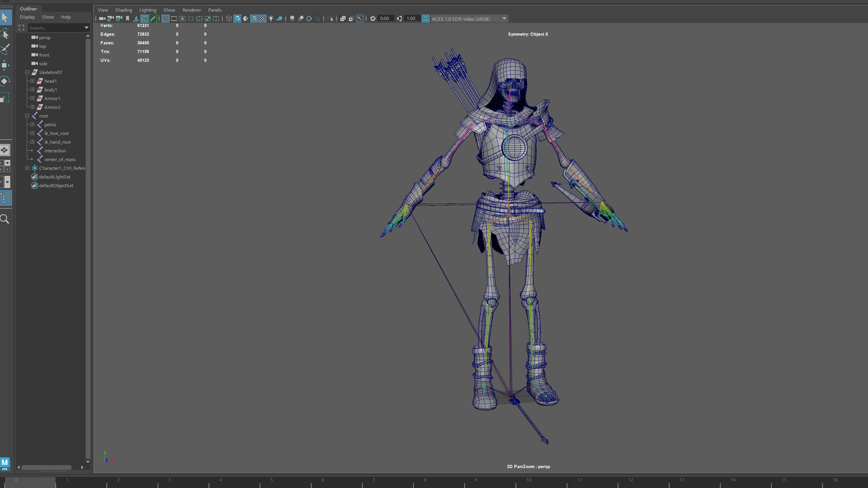Toggle Smooth Shade All
The height and width of the screenshot is (488, 868).
coord(237,19)
